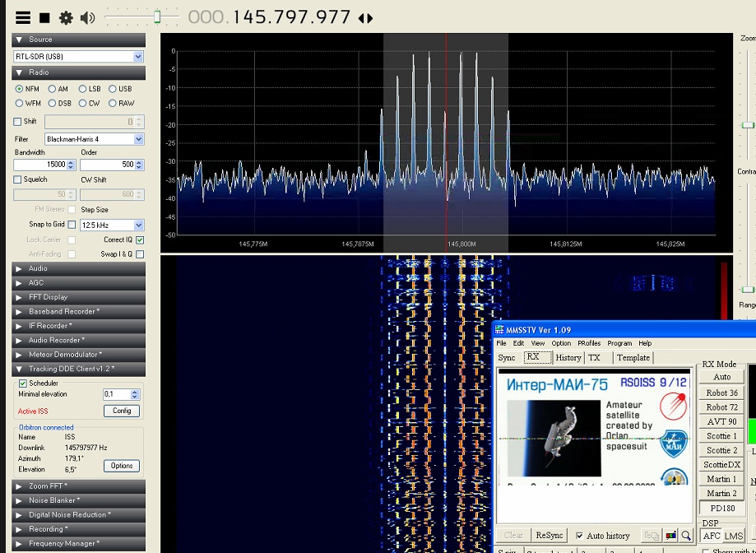This screenshot has width=756, height=553.
Task: Open SDR# settings via the gear icon
Action: click(66, 18)
